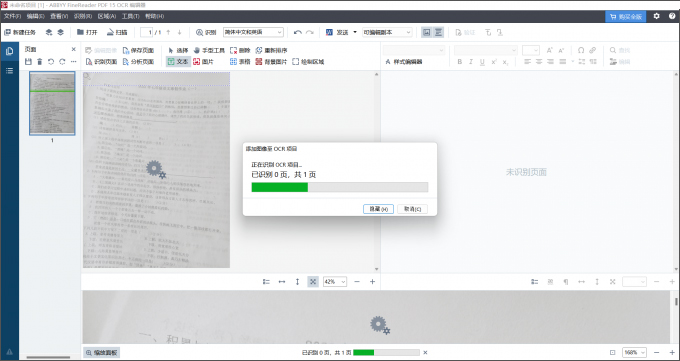The width and height of the screenshot is (680, 361).
Task: Open the 42% zoom dropdown
Action: coord(335,282)
